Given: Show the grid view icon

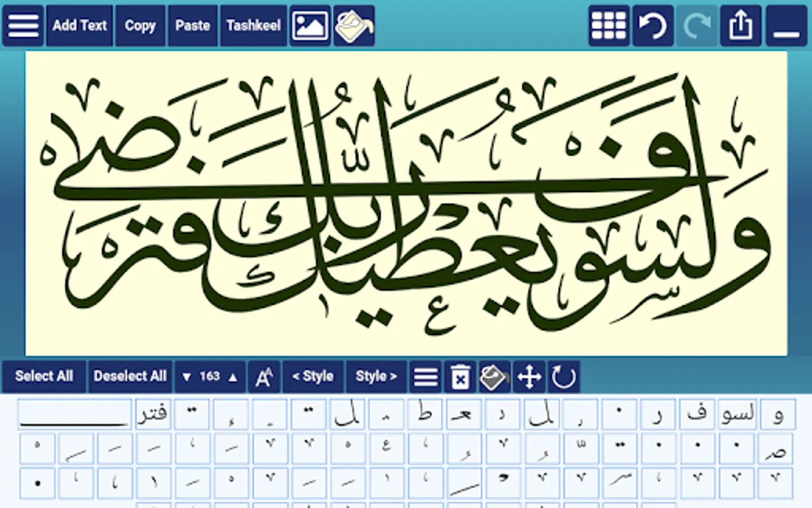Looking at the screenshot, I should tap(608, 26).
